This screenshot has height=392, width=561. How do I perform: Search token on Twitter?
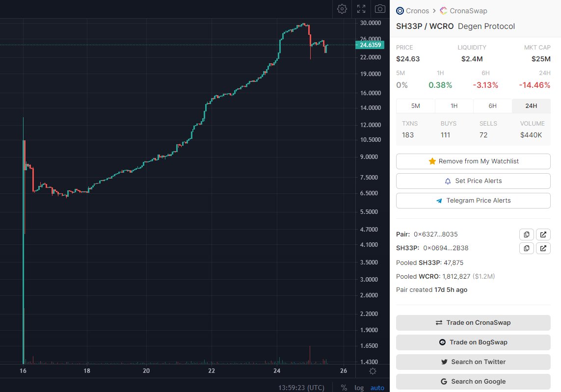pos(473,362)
